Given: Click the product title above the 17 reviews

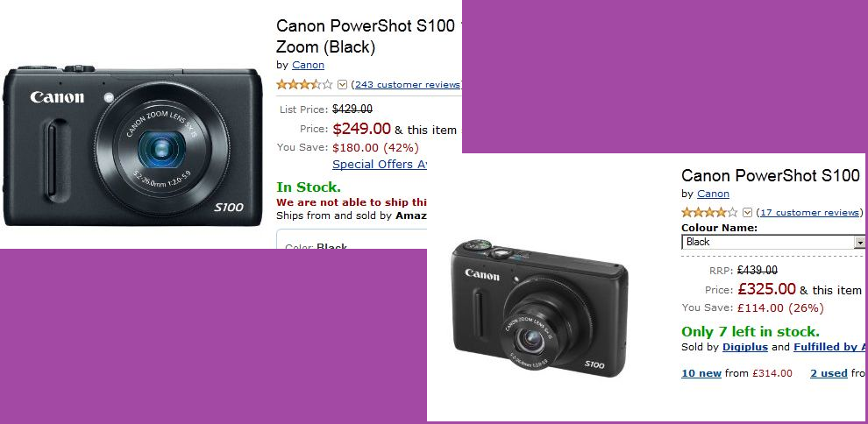Looking at the screenshot, I should 771,176.
